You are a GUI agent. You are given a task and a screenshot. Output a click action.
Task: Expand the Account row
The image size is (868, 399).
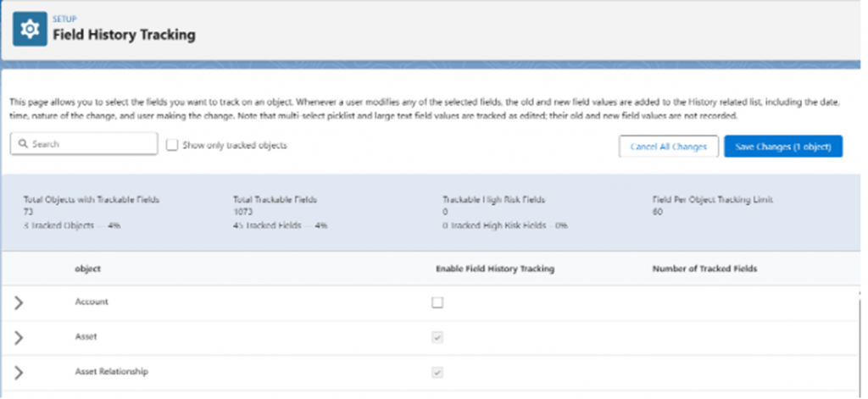(19, 303)
